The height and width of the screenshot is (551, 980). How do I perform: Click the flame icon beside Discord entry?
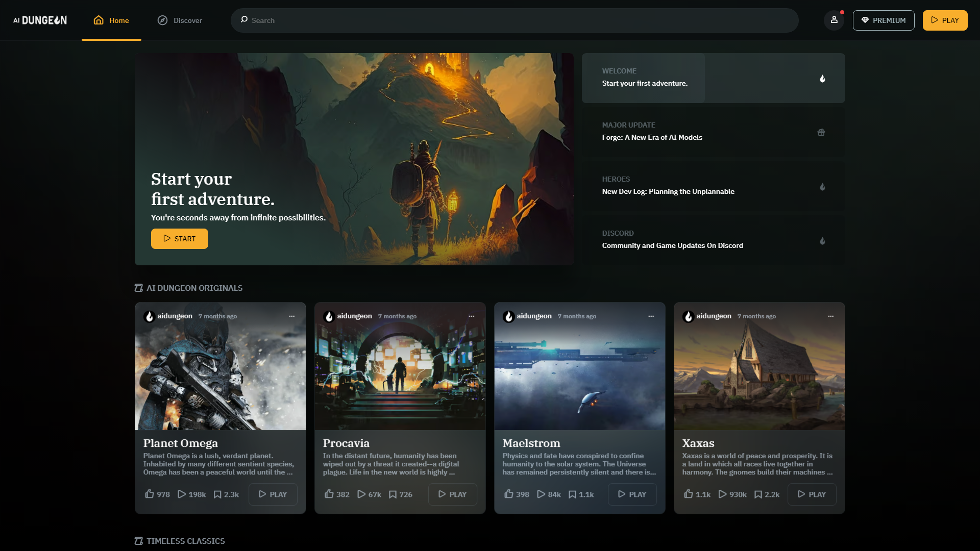822,240
